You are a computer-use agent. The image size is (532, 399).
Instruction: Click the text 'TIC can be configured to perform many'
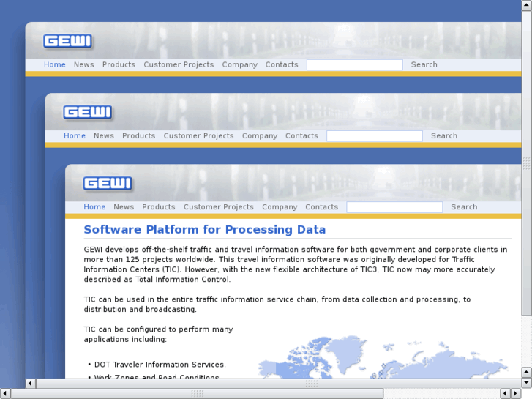pos(158,329)
